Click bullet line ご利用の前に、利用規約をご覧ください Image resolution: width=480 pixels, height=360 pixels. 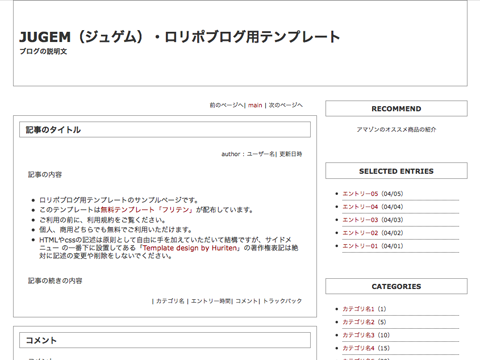(x=102, y=220)
